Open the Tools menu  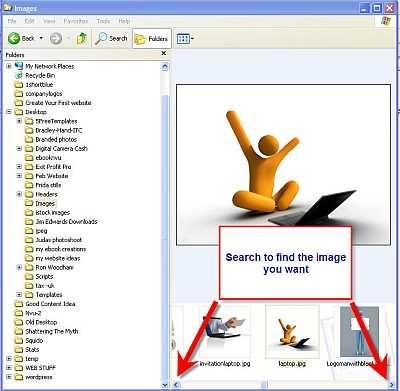pos(103,21)
